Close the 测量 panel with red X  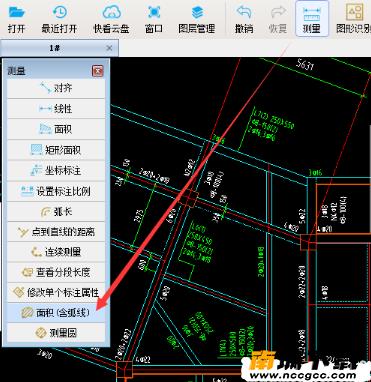coord(98,71)
